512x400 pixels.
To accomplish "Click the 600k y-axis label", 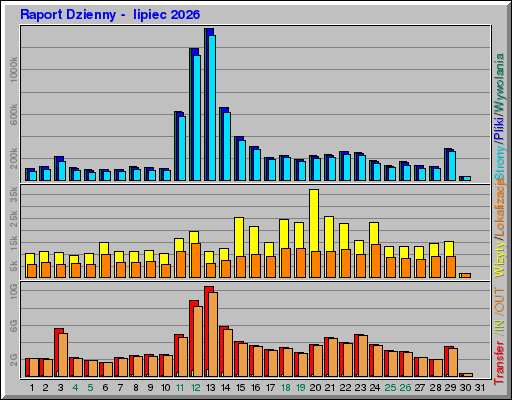I will (13, 114).
